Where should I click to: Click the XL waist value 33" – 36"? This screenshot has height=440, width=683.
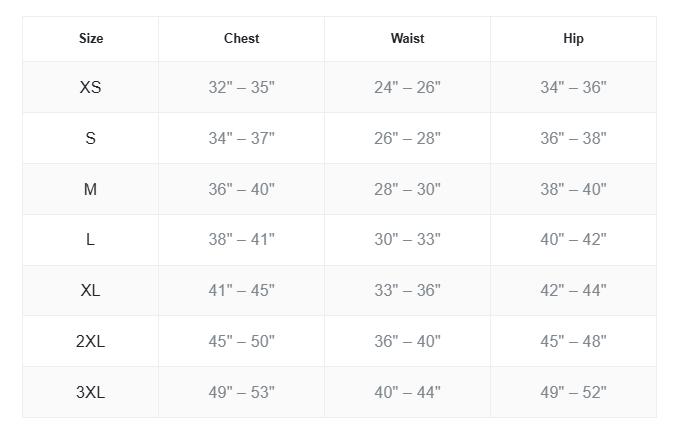coord(407,291)
